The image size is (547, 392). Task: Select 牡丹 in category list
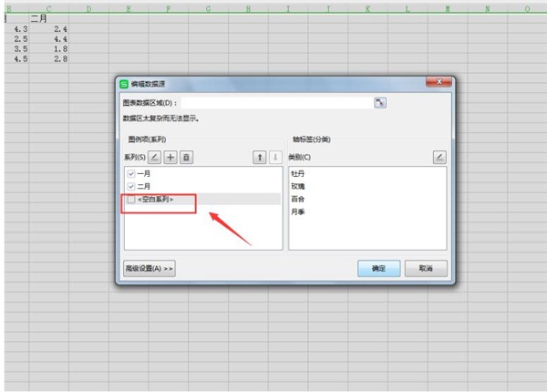pyautogui.click(x=298, y=173)
